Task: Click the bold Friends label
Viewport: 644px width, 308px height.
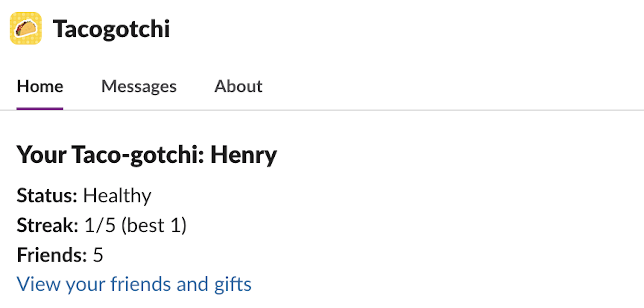Action: click(52, 255)
